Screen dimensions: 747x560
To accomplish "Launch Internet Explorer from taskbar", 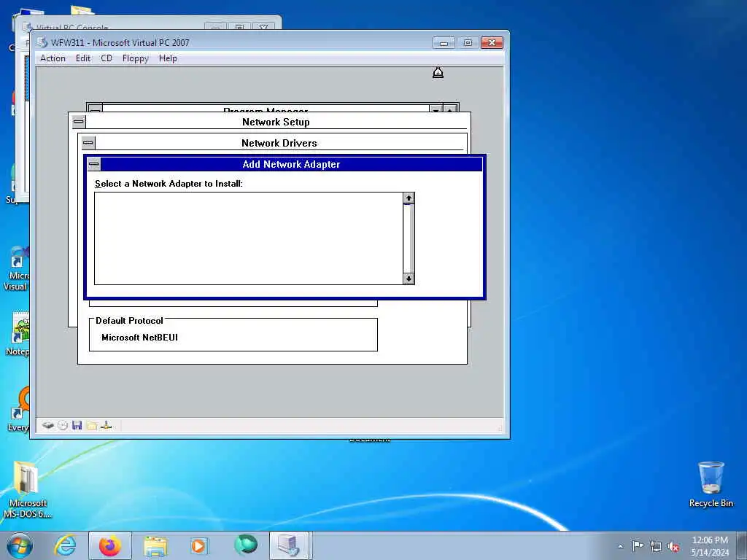I will pos(65,545).
